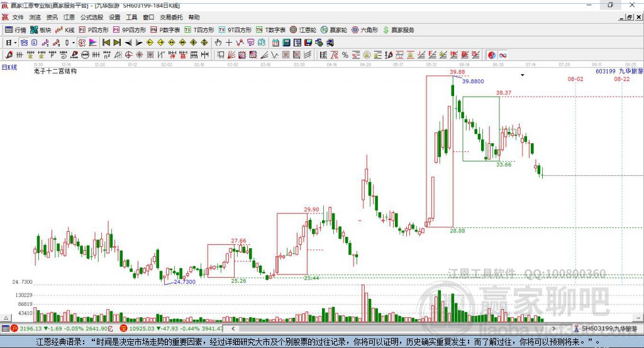Open the 资讯 menu
This screenshot has height=348, width=644.
[52, 17]
